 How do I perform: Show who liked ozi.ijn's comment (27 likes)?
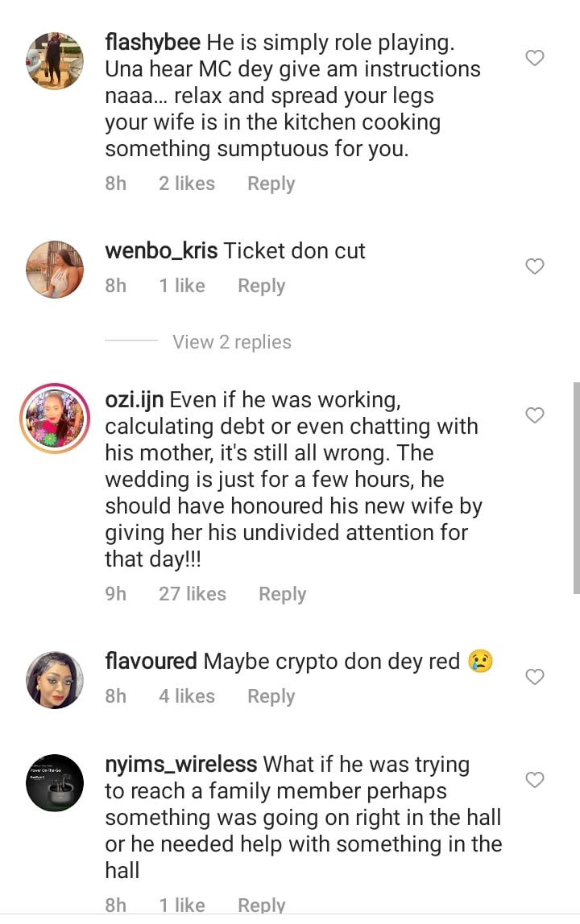pyautogui.click(x=193, y=594)
